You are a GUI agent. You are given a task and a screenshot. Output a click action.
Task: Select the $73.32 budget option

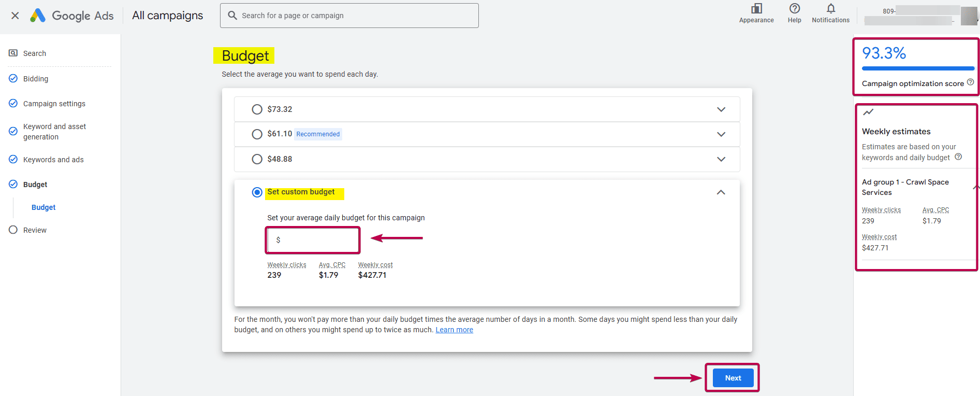(x=257, y=109)
